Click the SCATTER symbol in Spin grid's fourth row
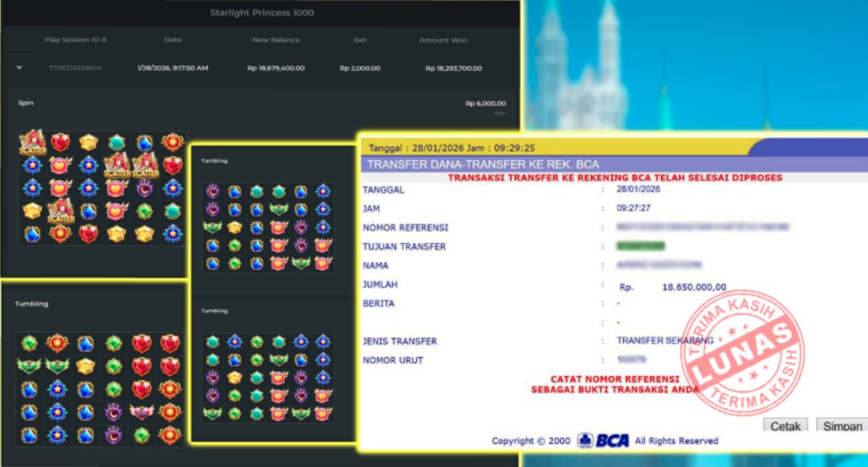 coord(61,211)
